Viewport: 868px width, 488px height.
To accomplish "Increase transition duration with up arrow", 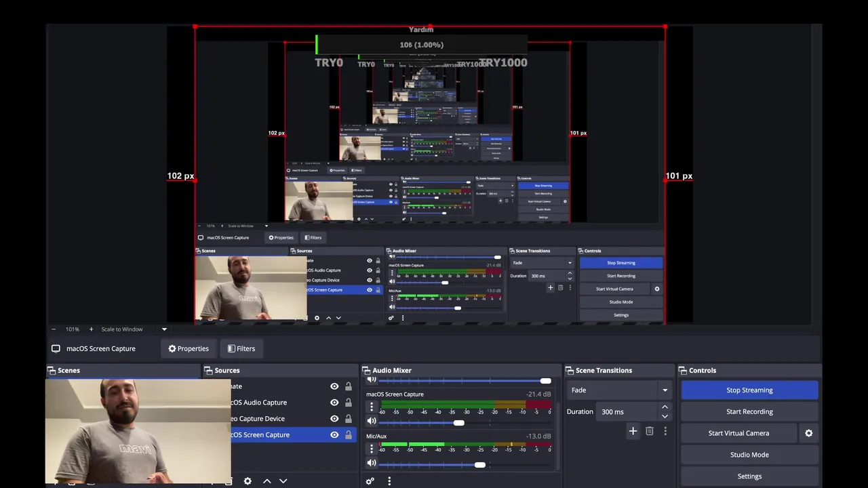I will (665, 407).
